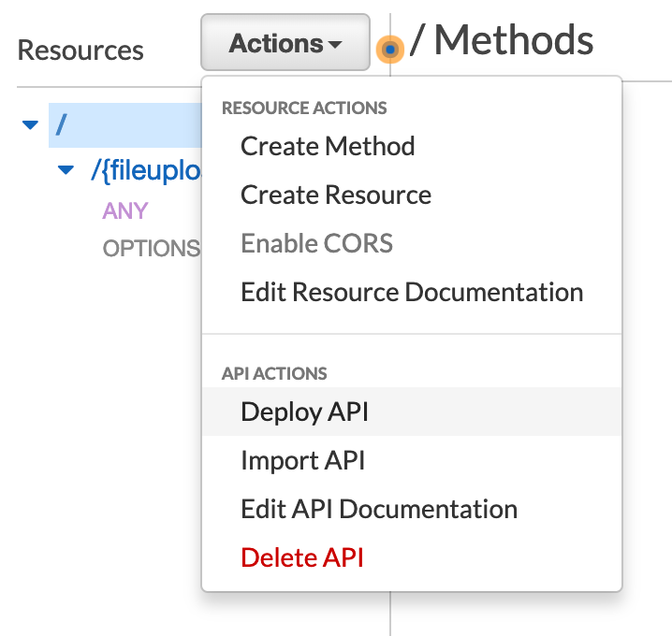Click the API ACTIONS section header
The height and width of the screenshot is (636, 672).
[x=274, y=373]
